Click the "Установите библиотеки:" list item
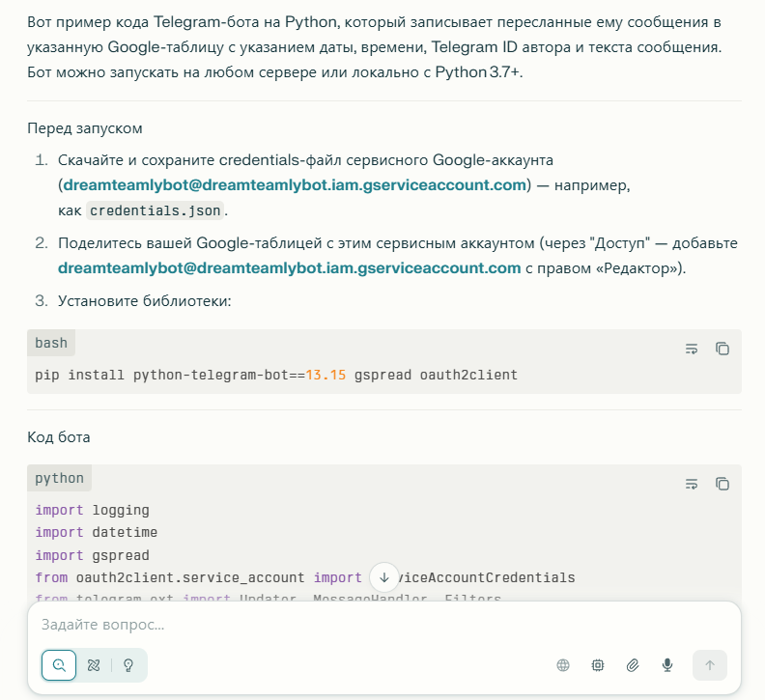This screenshot has width=765, height=700. [x=145, y=300]
